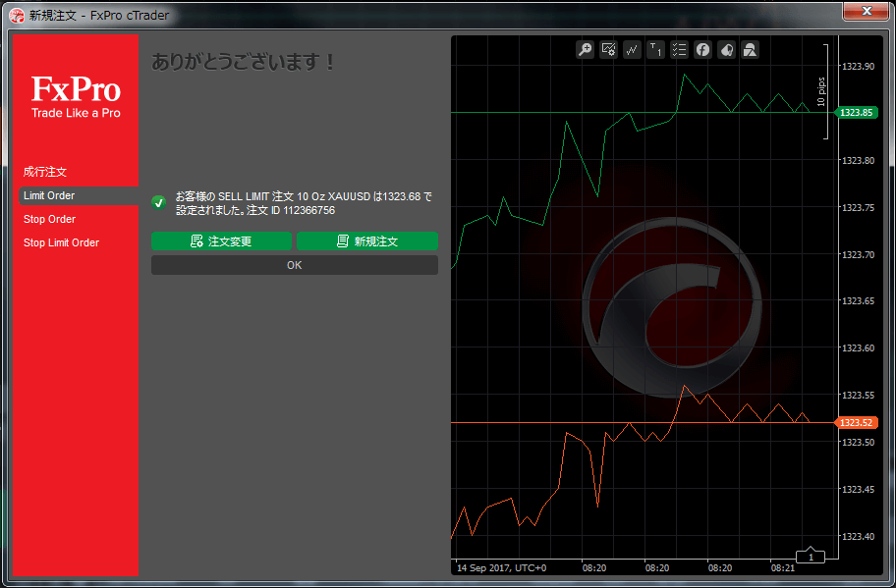The height and width of the screenshot is (588, 896).
Task: Click the 1323.90 price axis label
Action: tap(858, 66)
